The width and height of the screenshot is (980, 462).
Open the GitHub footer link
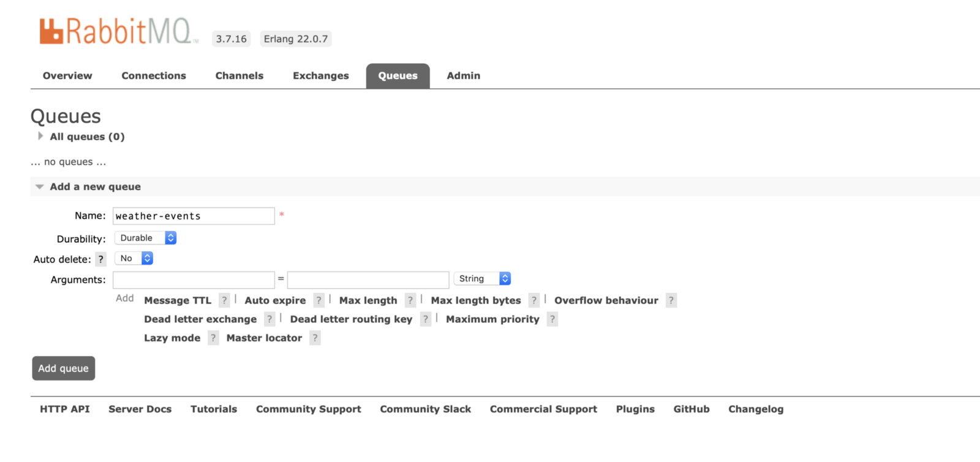pos(692,409)
